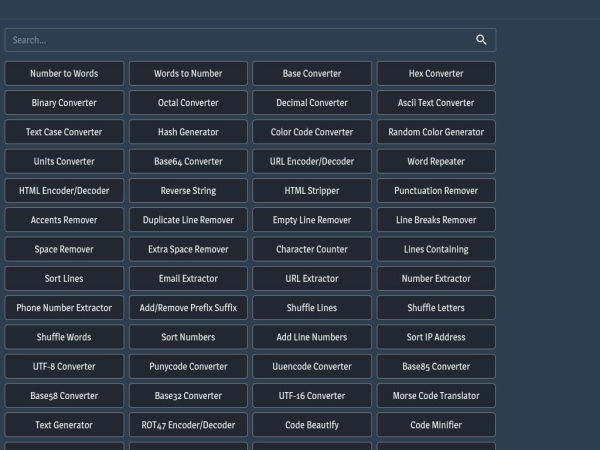
Task: Select the HTML Stripper tool
Action: (x=312, y=191)
